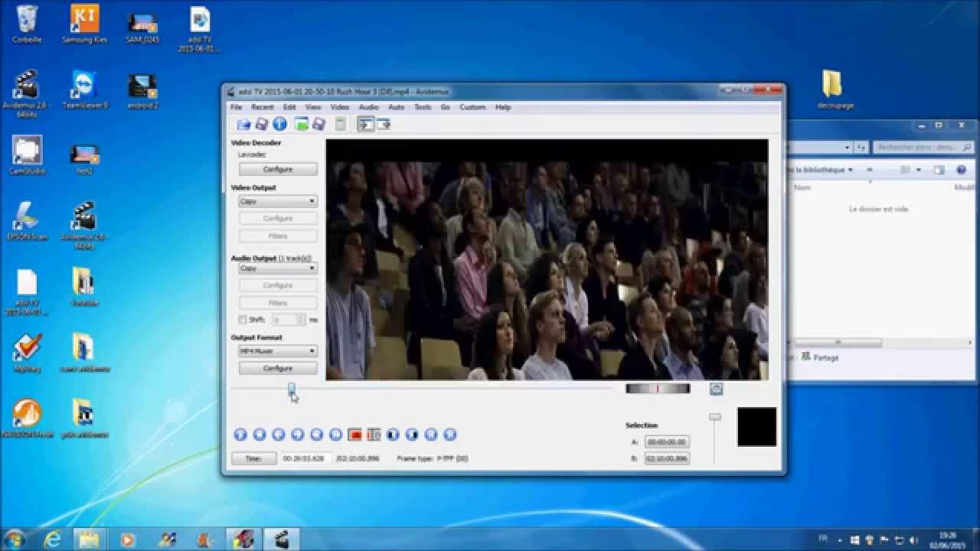Click the icon right of the jog wheel
Screen dimensions: 980x551
click(x=716, y=389)
